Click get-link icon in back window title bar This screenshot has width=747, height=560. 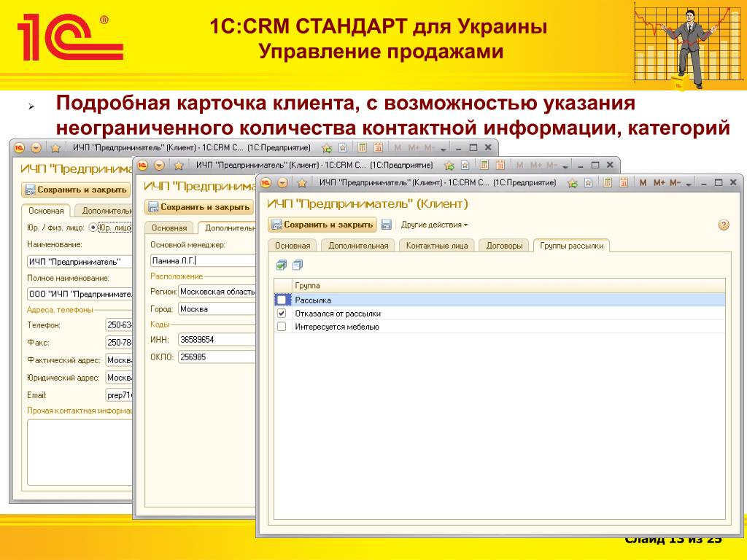click(x=326, y=148)
